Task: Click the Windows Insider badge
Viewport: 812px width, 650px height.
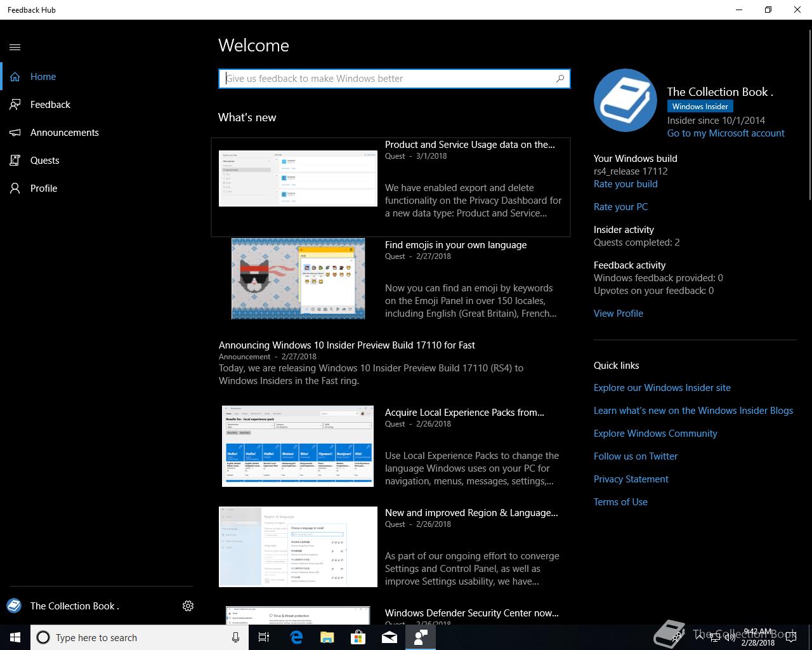Action: coord(700,107)
